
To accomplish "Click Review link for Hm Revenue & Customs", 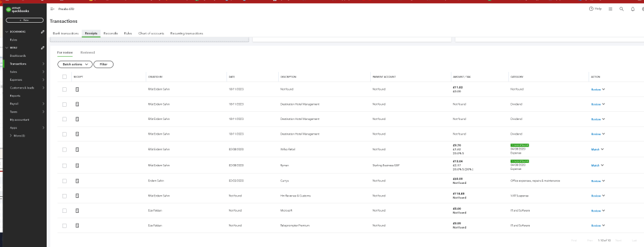I will (595, 196).
